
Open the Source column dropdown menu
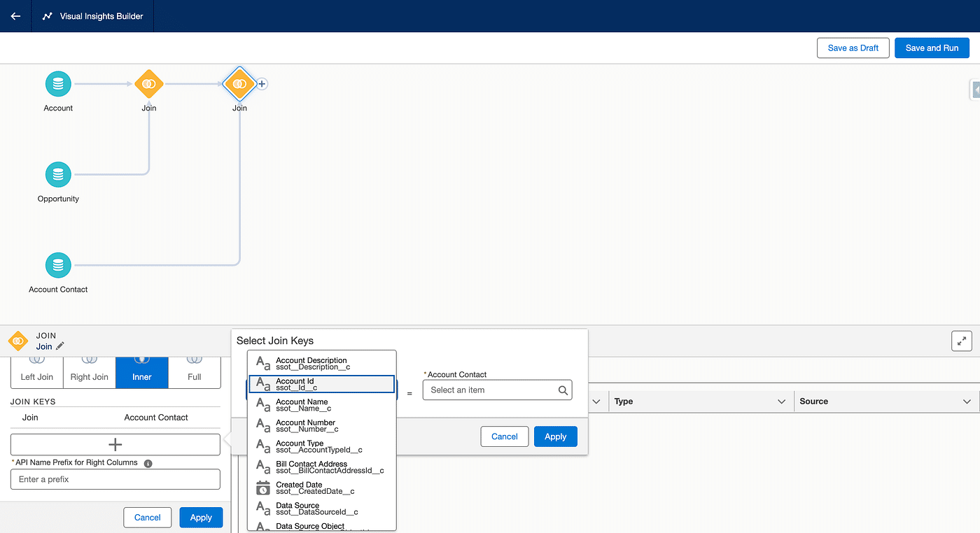967,401
